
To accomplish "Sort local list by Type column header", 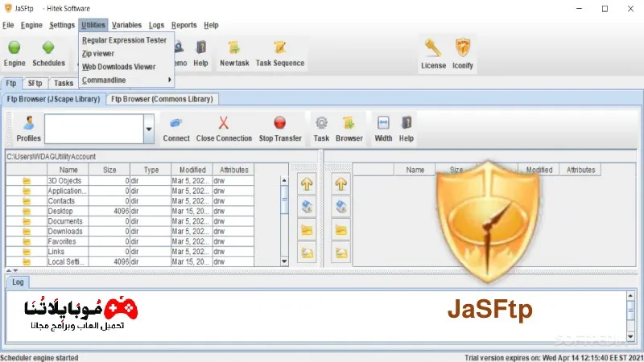I will pyautogui.click(x=151, y=170).
